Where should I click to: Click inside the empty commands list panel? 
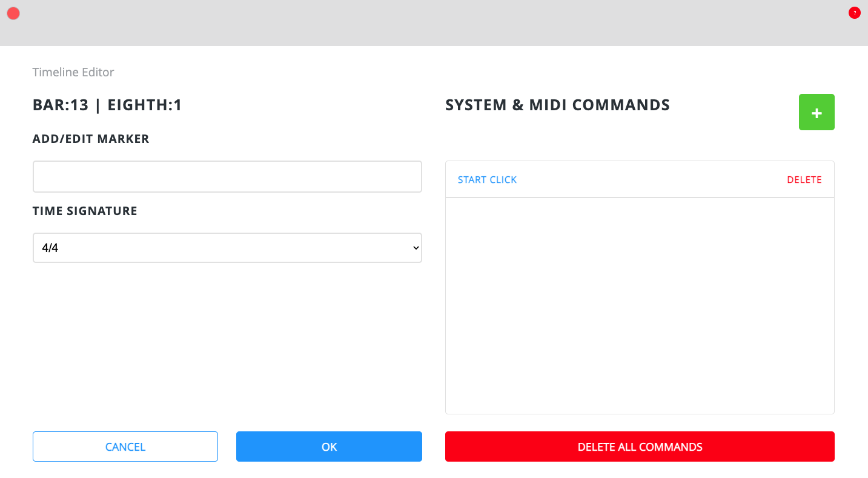point(640,303)
